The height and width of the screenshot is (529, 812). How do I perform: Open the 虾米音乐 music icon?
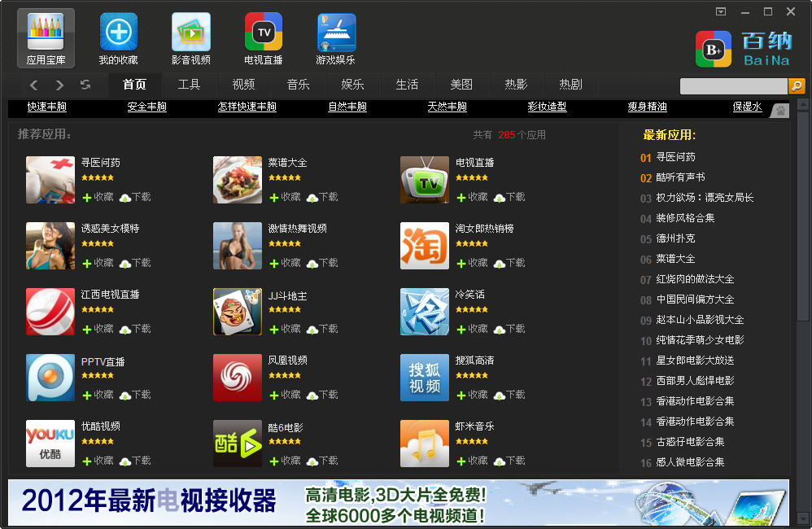coord(425,443)
